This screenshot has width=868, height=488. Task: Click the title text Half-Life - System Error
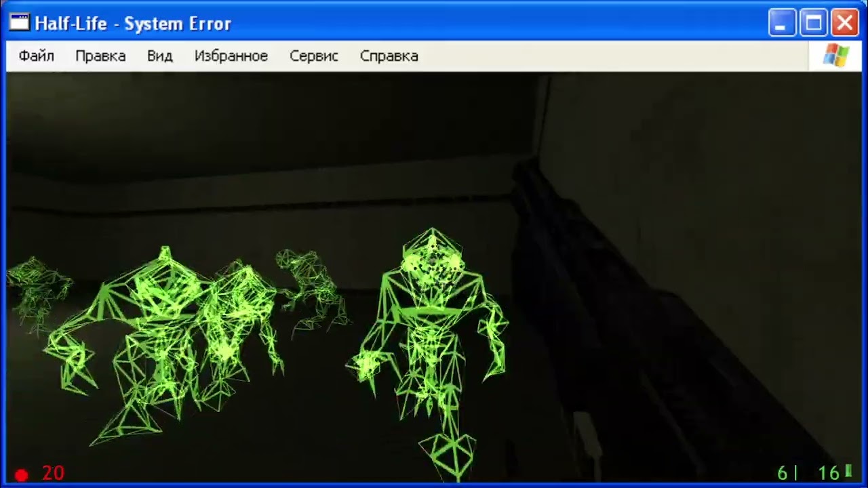click(133, 24)
